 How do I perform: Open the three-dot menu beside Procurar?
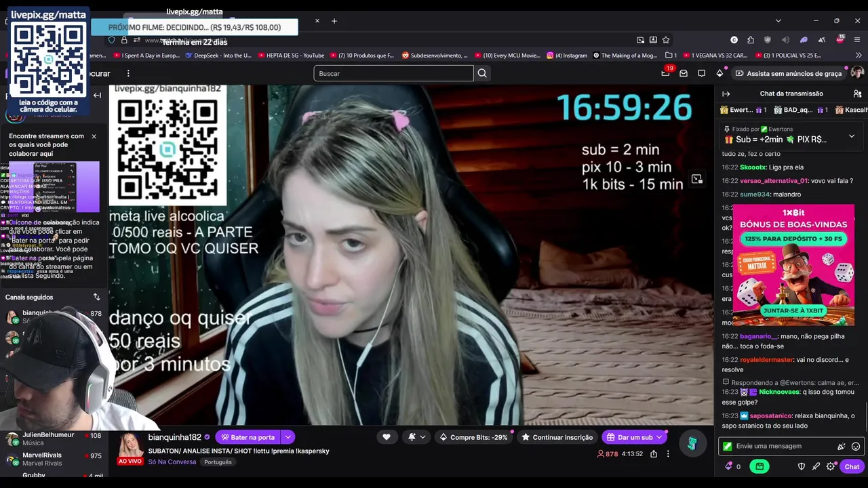click(128, 73)
